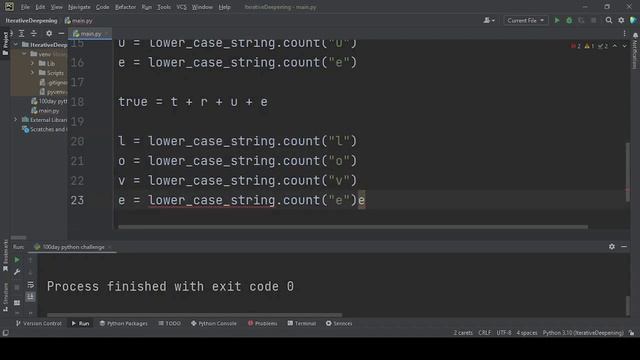
Task: Open the Tools menu
Action: coord(164,7)
